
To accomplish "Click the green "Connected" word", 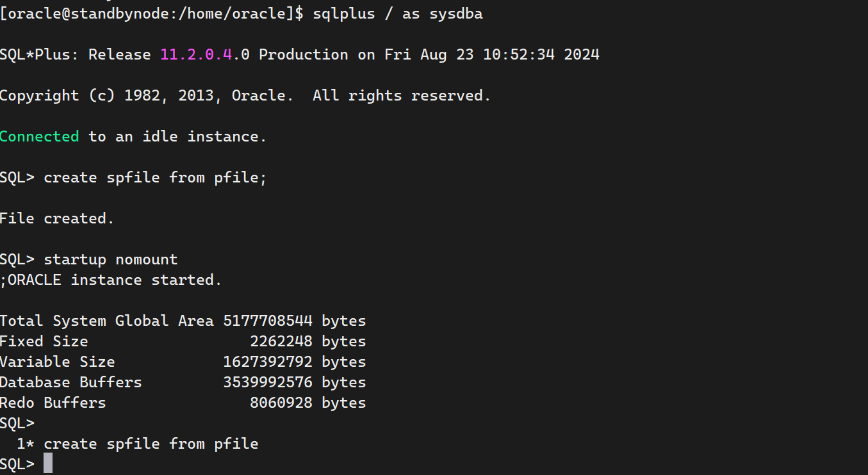I will pyautogui.click(x=40, y=136).
